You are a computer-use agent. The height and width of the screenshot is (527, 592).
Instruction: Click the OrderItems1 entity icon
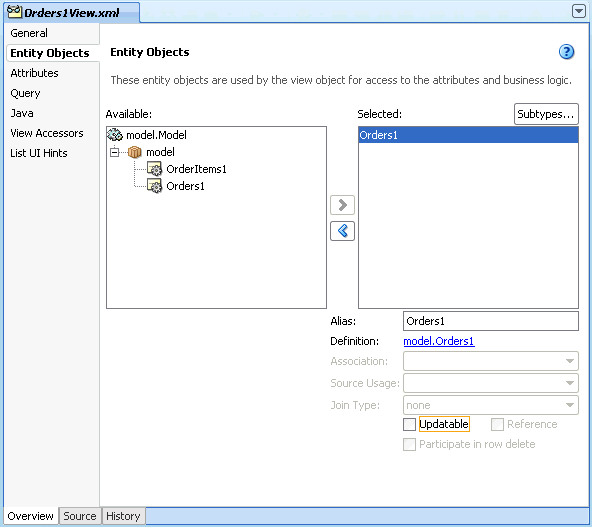click(154, 169)
